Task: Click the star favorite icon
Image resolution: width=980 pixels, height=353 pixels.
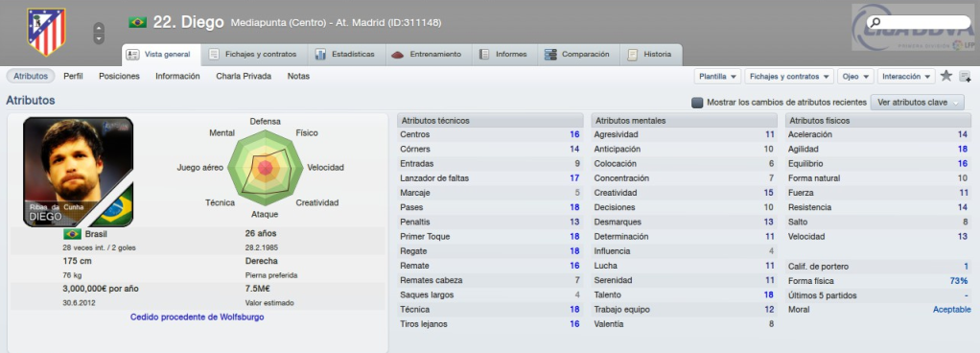Action: point(946,76)
